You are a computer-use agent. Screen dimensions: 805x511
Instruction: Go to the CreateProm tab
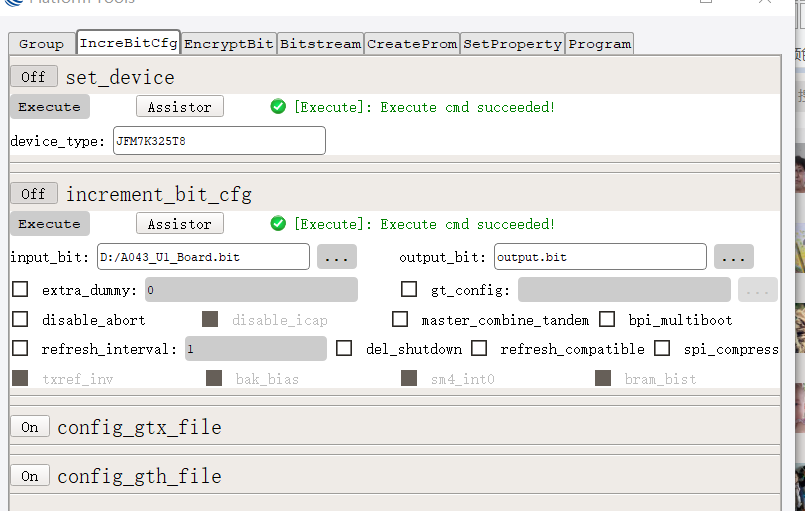coord(412,44)
